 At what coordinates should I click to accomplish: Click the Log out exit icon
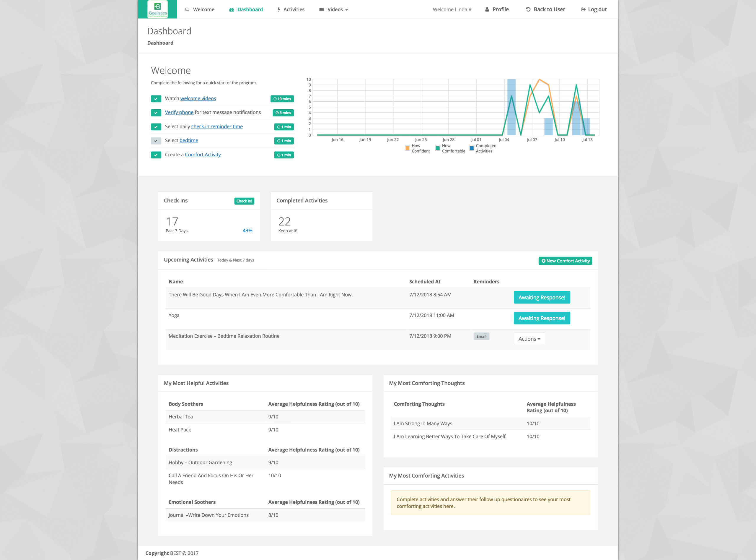[583, 9]
